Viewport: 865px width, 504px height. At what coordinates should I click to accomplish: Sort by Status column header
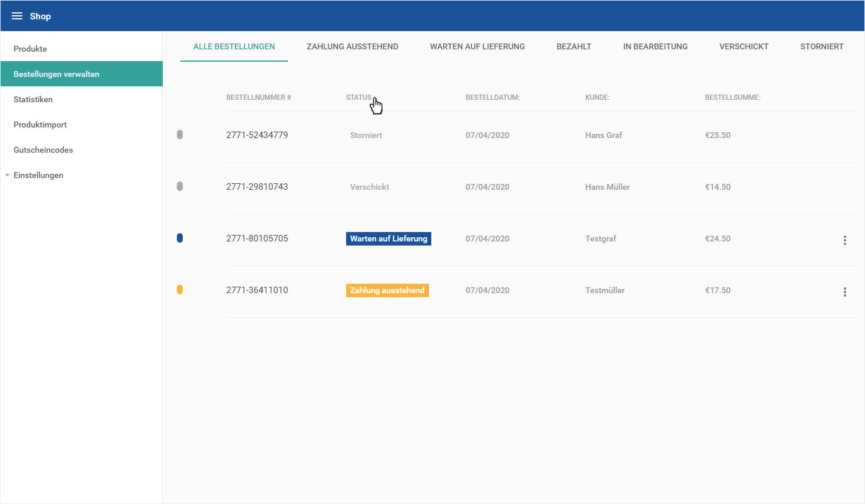point(359,98)
